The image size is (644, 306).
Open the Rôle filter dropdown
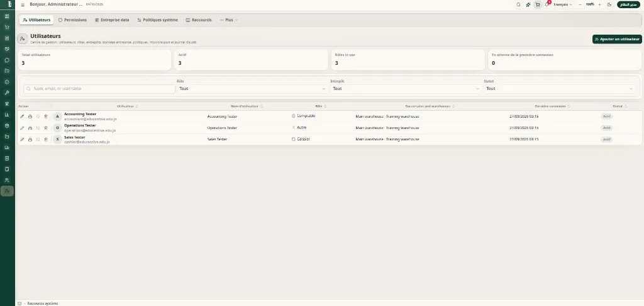pyautogui.click(x=252, y=88)
